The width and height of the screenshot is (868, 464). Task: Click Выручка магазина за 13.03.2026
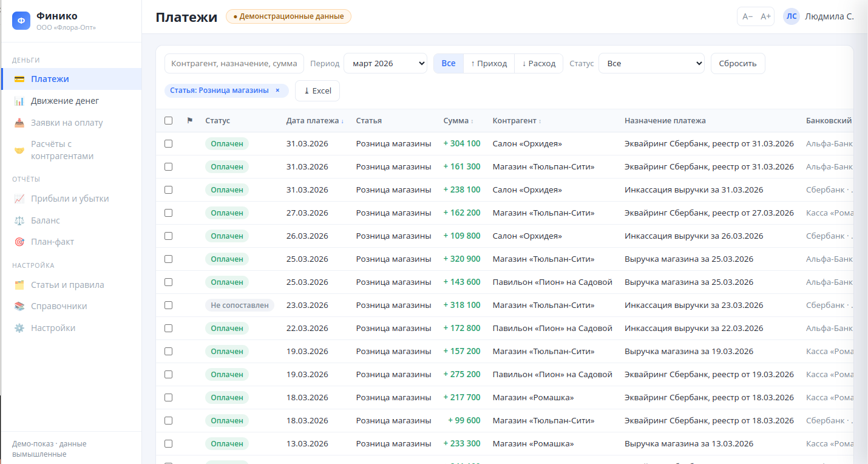click(x=689, y=444)
